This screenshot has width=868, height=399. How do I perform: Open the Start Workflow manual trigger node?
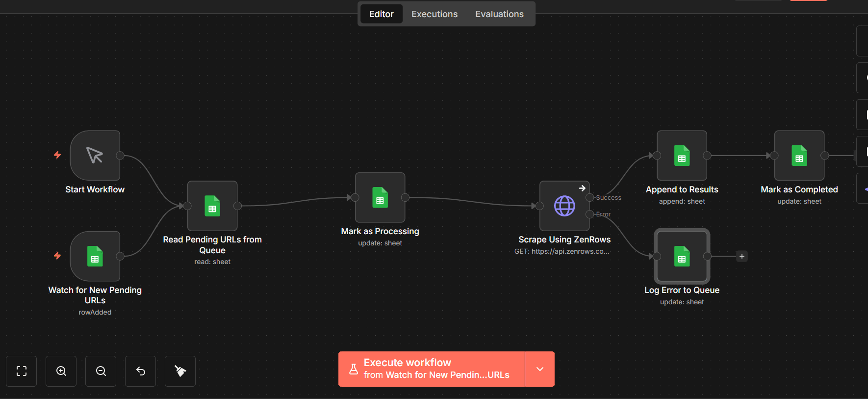pyautogui.click(x=95, y=156)
